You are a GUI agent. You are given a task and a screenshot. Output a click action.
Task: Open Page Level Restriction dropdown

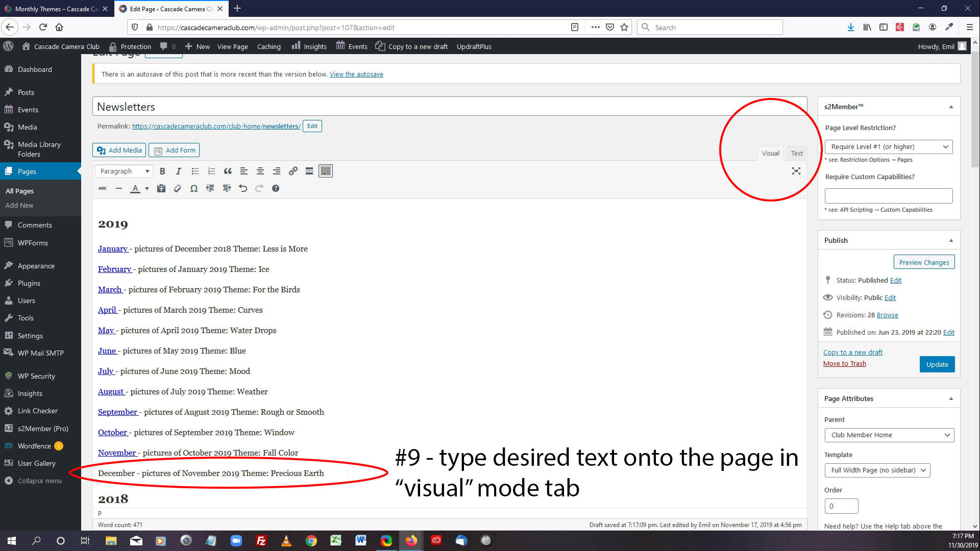click(888, 147)
